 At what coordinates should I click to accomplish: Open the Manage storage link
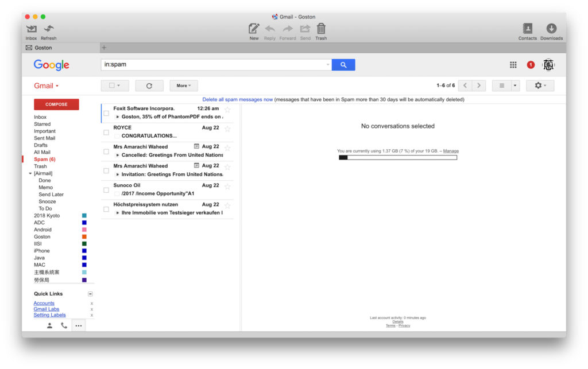point(451,151)
